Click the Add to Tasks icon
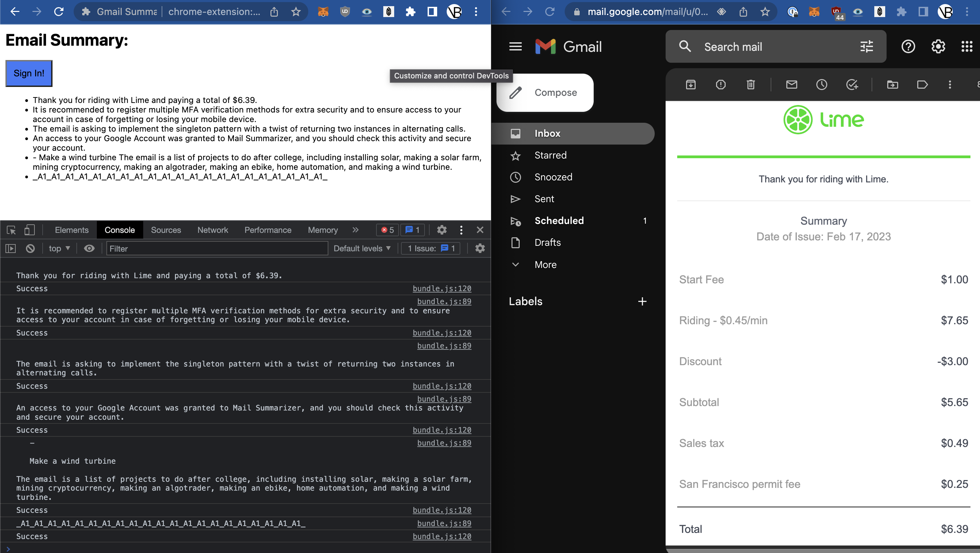The image size is (980, 553). click(852, 85)
